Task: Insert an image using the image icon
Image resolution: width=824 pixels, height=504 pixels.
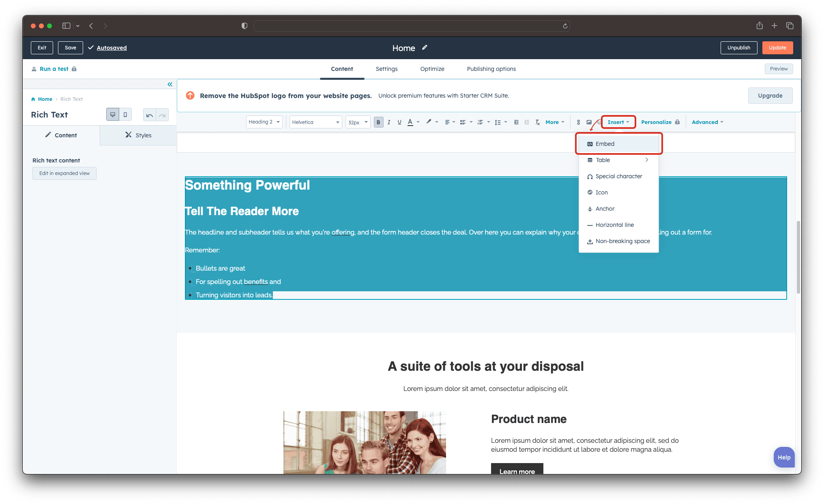Action: (589, 122)
